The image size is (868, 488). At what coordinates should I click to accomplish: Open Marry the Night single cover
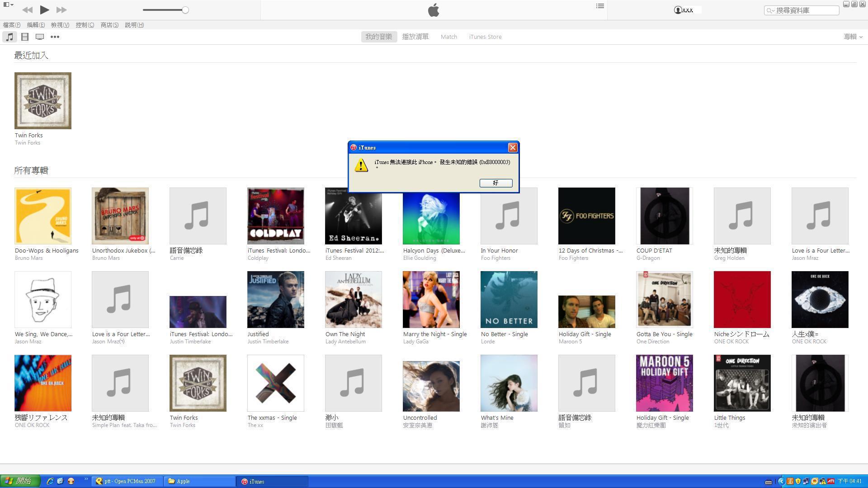click(431, 300)
